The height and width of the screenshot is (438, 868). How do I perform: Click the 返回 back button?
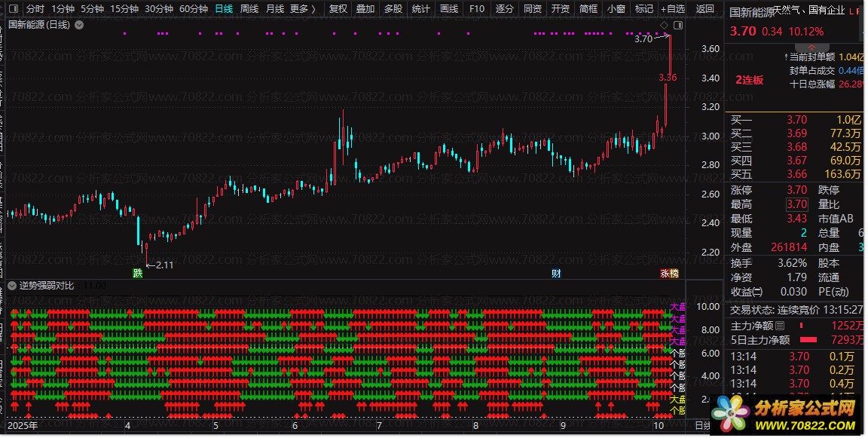pyautogui.click(x=704, y=9)
